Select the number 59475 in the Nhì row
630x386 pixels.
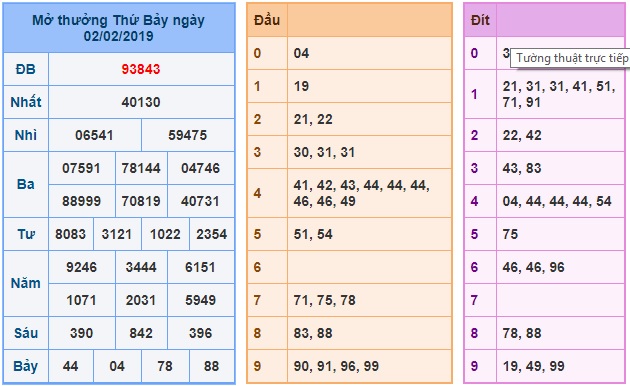pyautogui.click(x=188, y=135)
